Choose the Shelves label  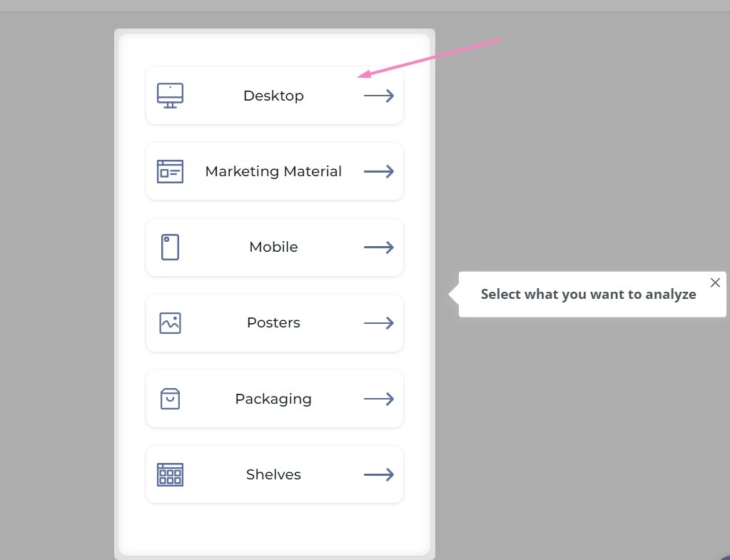tap(274, 474)
